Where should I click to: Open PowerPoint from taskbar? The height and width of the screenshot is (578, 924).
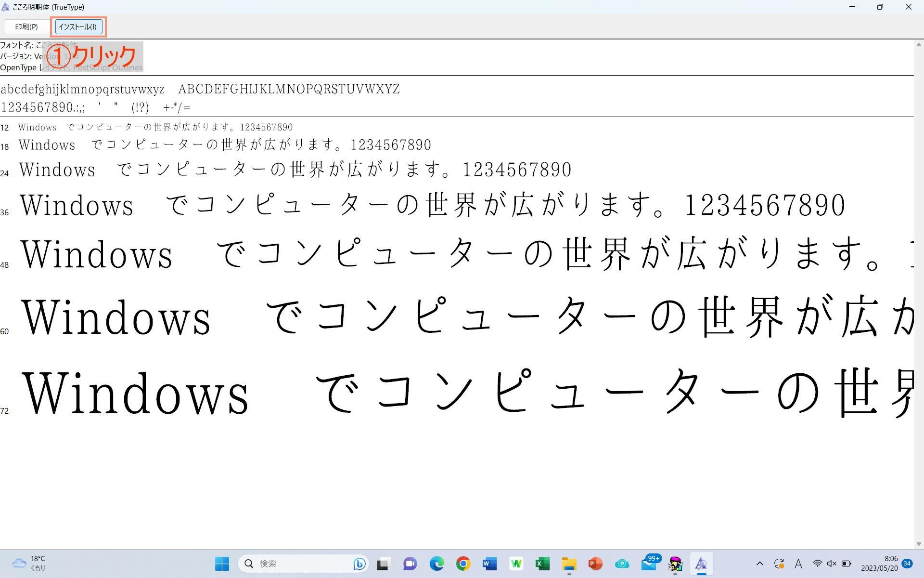tap(595, 564)
